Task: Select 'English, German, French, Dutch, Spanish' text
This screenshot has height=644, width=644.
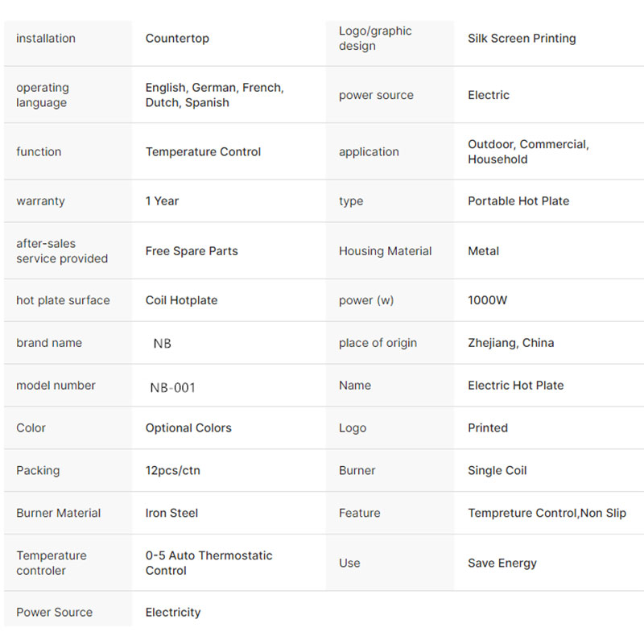Action: 214,95
